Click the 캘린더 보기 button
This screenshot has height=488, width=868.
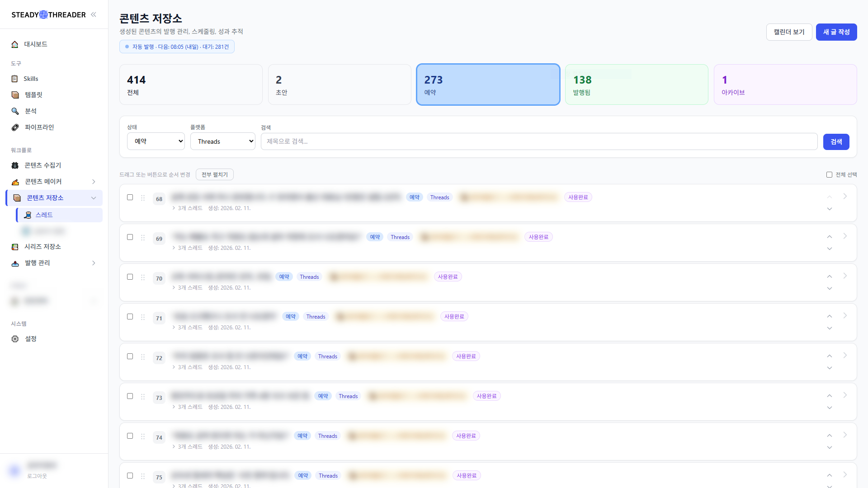point(789,32)
